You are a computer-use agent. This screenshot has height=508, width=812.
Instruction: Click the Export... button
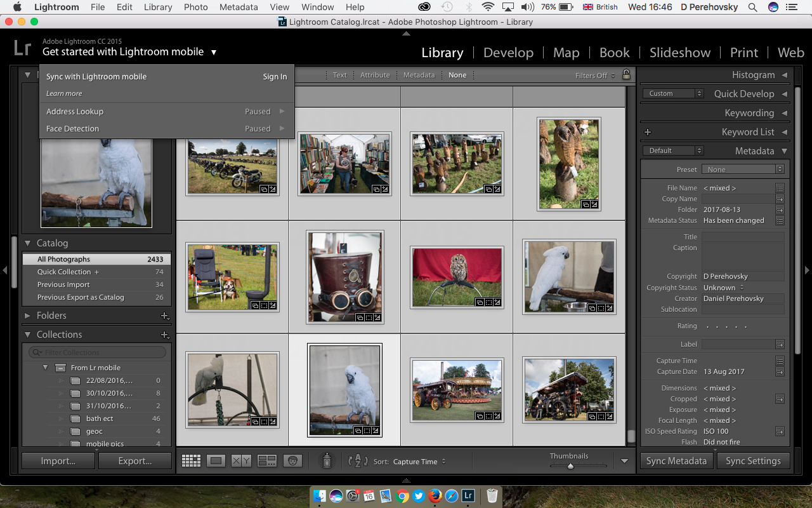[x=135, y=461]
